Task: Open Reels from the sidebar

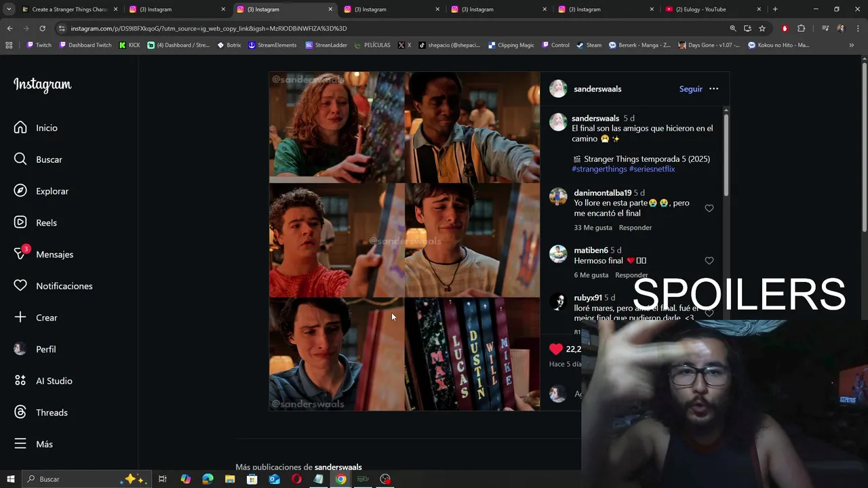Action: [x=35, y=222]
